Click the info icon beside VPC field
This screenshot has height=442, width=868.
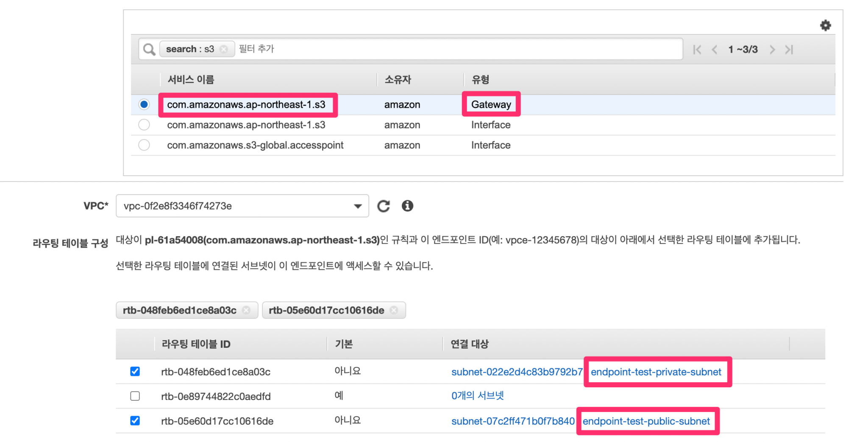[x=407, y=206]
